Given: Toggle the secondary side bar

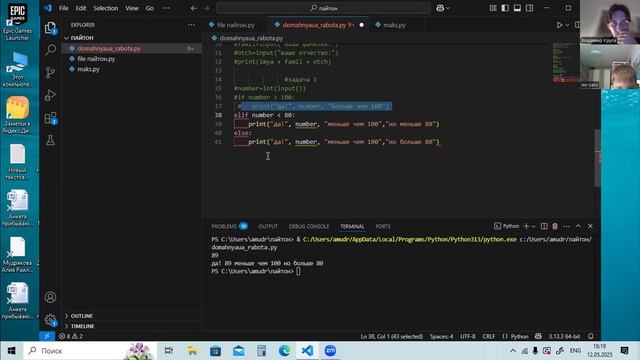Looking at the screenshot, I should point(529,8).
